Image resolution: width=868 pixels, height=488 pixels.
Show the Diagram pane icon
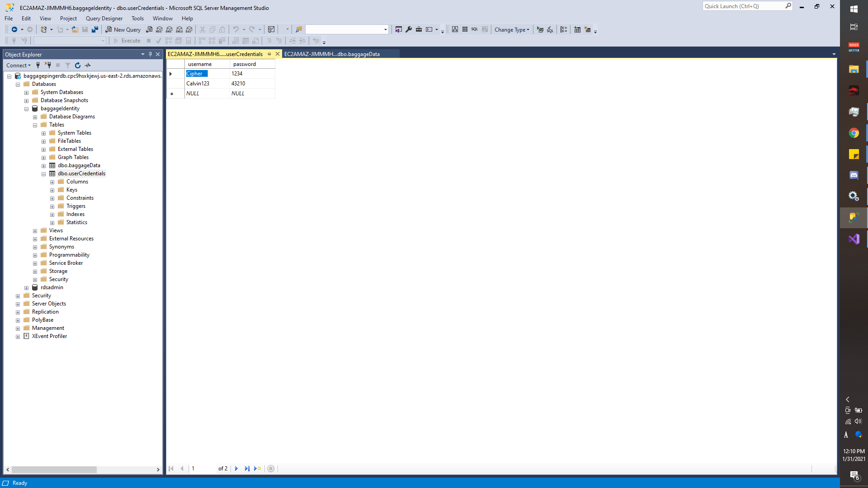tap(455, 29)
